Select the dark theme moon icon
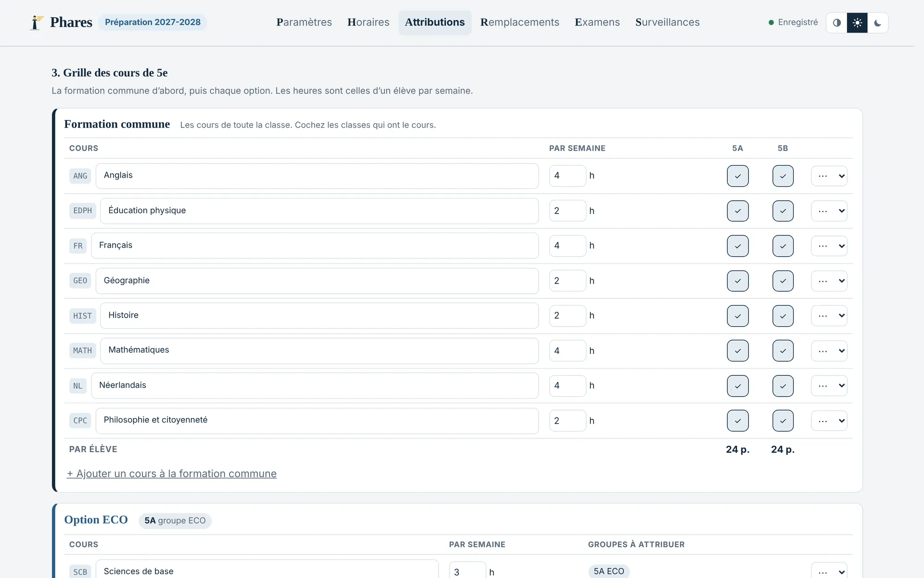The width and height of the screenshot is (924, 578). point(877,23)
